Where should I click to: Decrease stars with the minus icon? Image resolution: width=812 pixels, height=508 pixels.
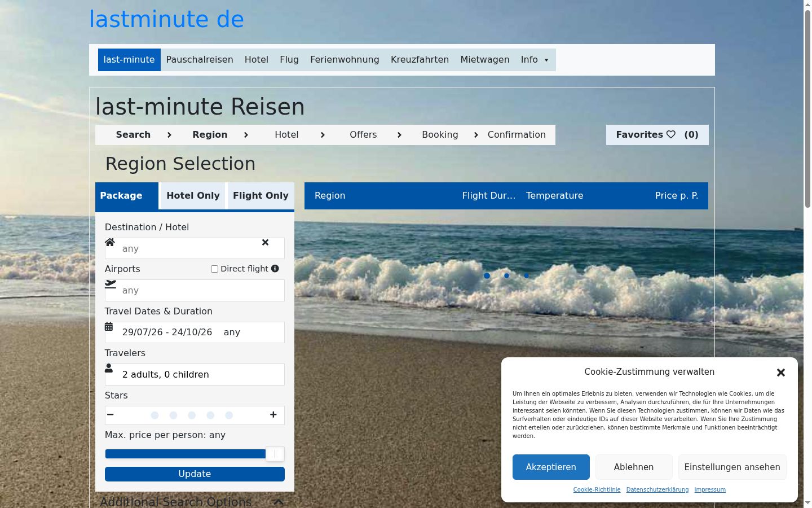(x=111, y=414)
